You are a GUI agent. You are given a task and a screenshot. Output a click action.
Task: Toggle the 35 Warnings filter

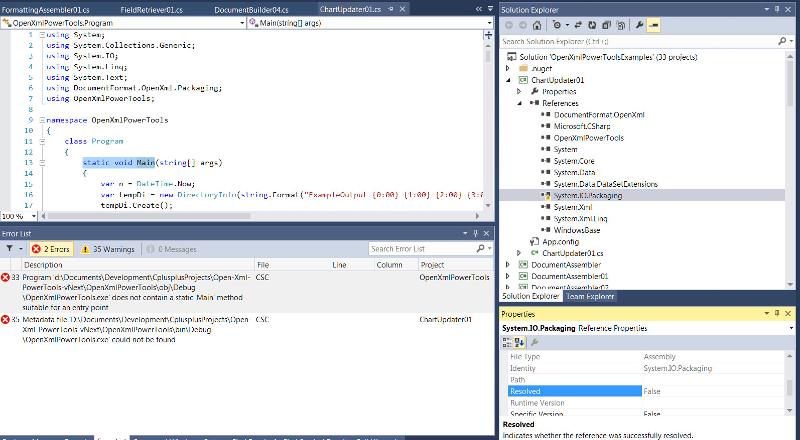tap(110, 248)
